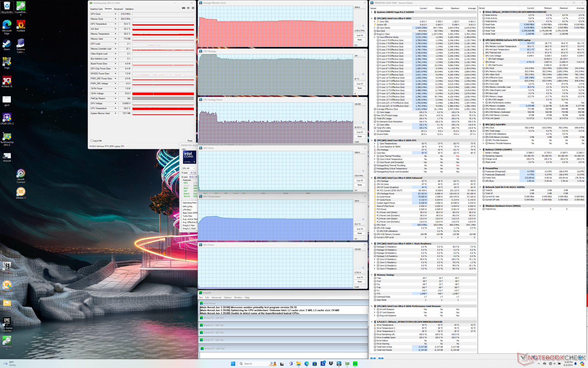
Task: Open the Prime95 Options menu
Action: tap(228, 297)
